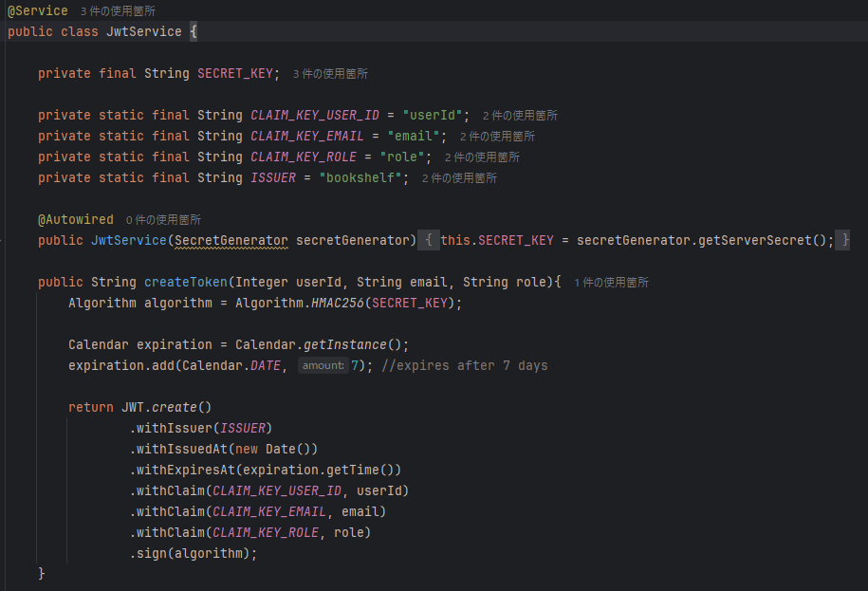Click CLAIM_KEY_USER_ID inside withClaim call
Image resolution: width=868 pixels, height=591 pixels.
click(277, 490)
